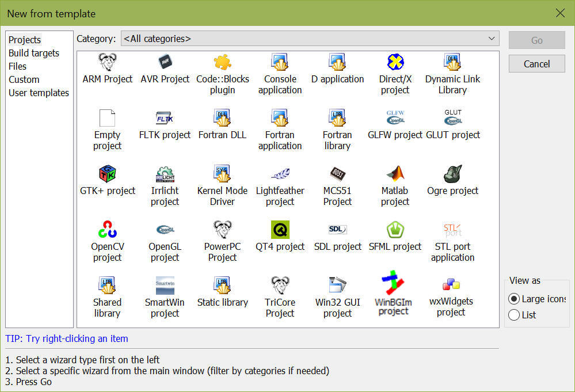The width and height of the screenshot is (575, 392).
Task: Click the 'OpenCV project' label text
Action: click(108, 252)
